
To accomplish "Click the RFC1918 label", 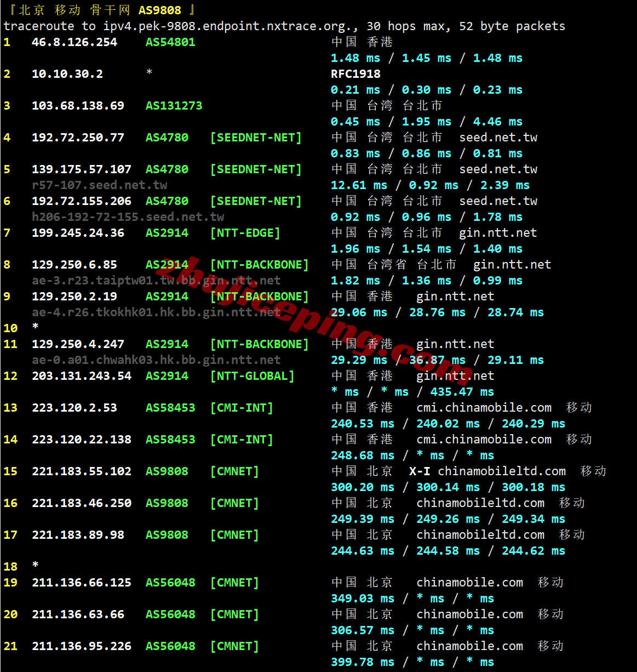I will pos(355,74).
